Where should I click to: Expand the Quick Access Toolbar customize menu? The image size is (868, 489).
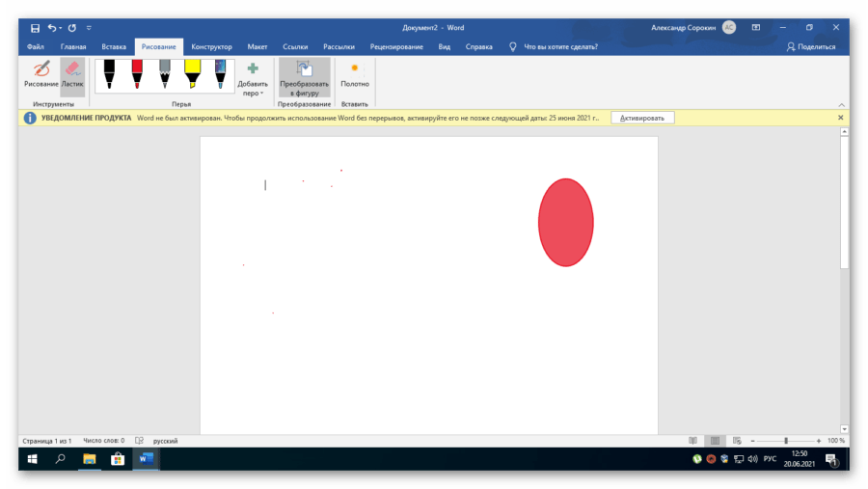pos(89,28)
